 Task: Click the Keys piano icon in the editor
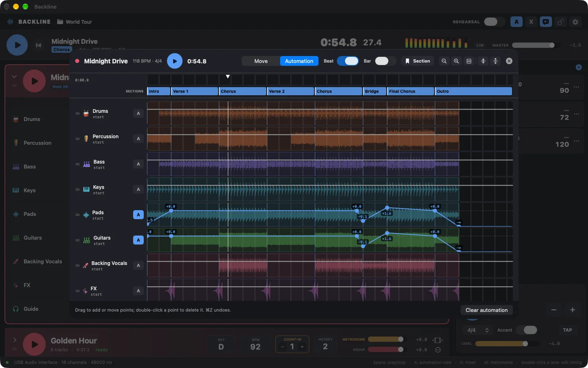click(86, 189)
